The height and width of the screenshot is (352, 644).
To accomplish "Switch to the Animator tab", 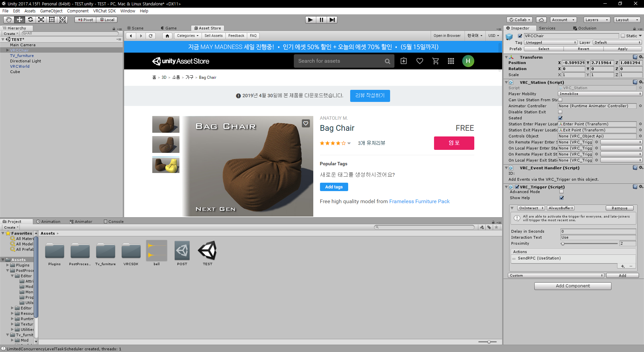I will click(81, 222).
